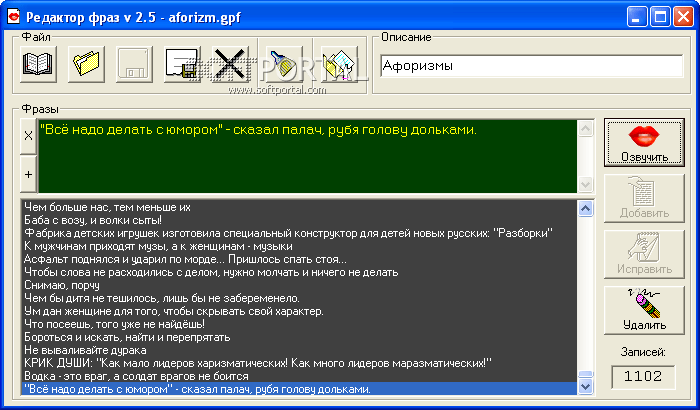Close the Редактор фраз window
Viewport: 700px width, 410px height.
683,17
